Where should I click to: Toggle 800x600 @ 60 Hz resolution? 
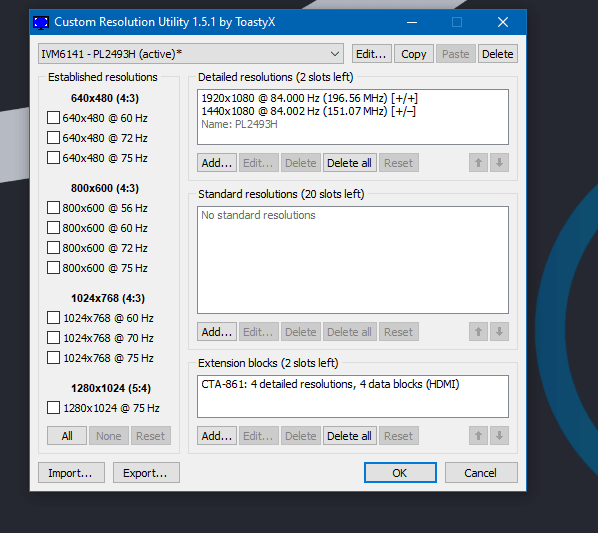click(x=53, y=228)
